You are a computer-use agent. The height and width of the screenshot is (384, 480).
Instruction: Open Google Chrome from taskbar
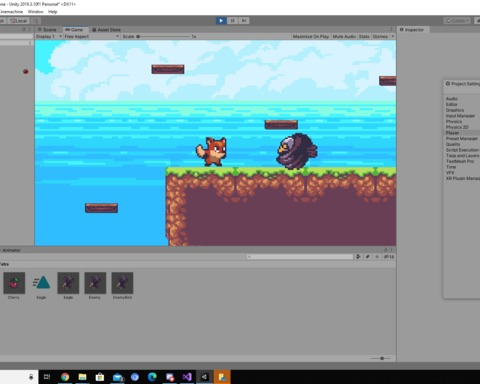coord(65,377)
